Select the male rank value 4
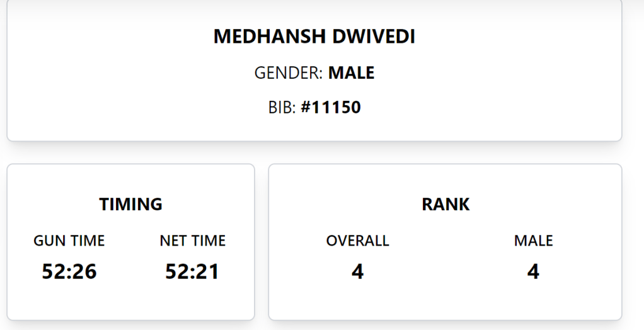This screenshot has width=644, height=330. 533,271
